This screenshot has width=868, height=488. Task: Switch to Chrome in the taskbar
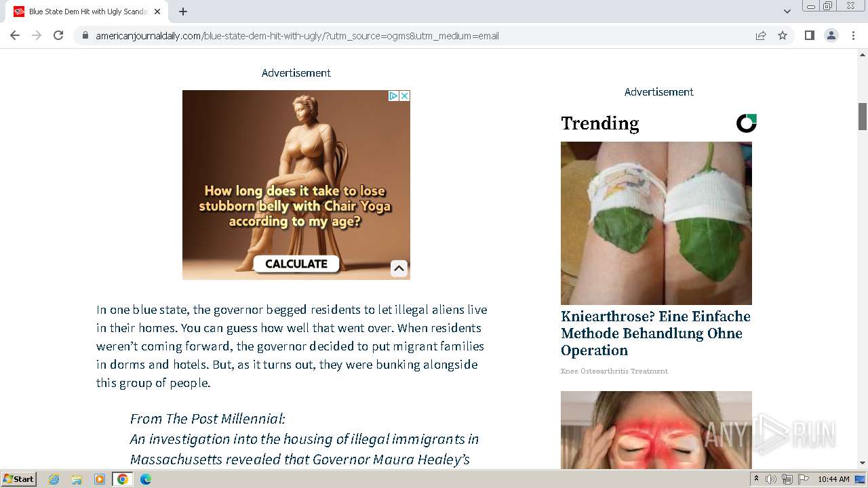123,479
